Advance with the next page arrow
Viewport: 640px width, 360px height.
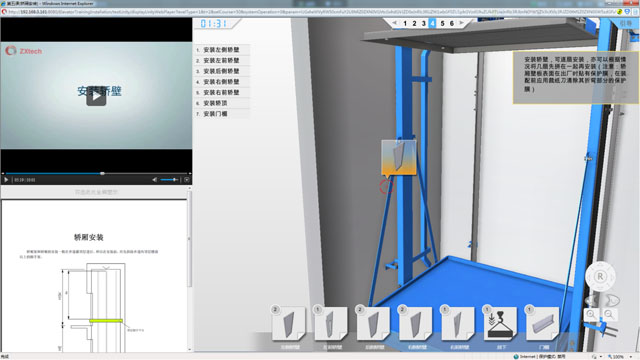click(461, 23)
